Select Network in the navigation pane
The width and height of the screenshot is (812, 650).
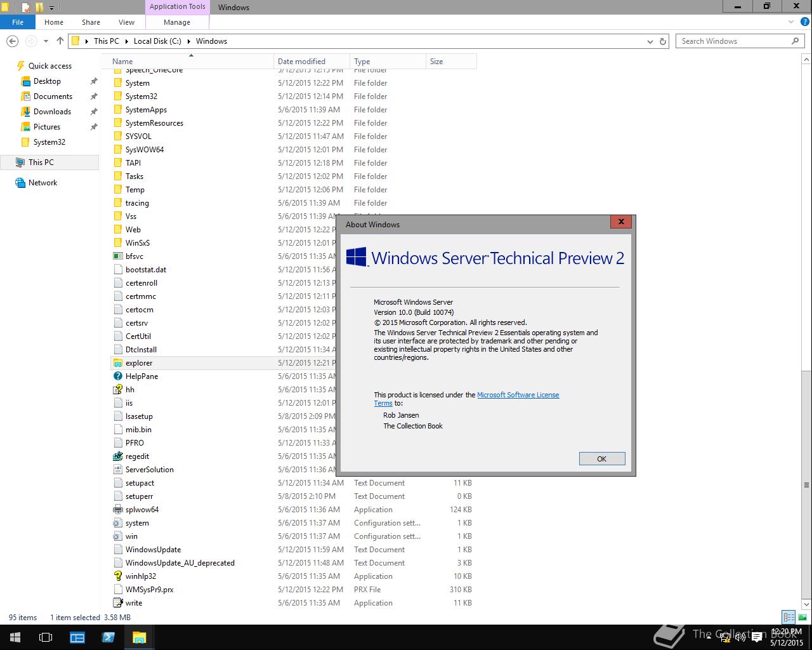pyautogui.click(x=43, y=183)
